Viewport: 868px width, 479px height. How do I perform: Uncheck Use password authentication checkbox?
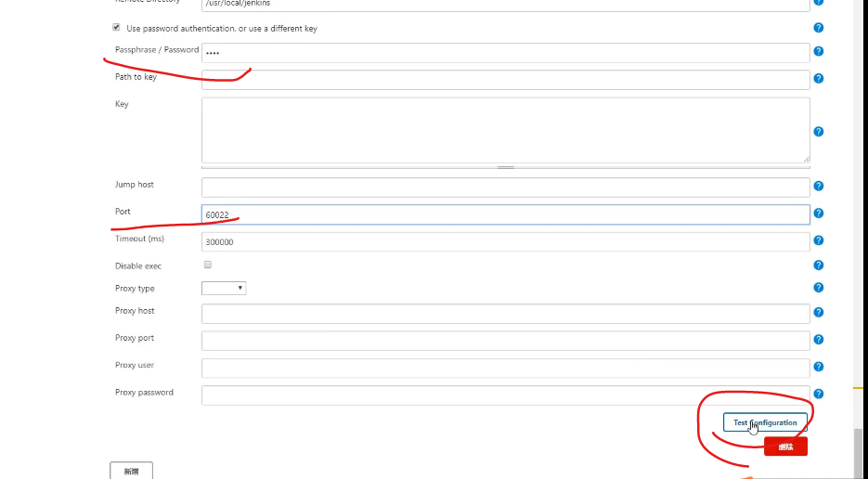pyautogui.click(x=116, y=28)
